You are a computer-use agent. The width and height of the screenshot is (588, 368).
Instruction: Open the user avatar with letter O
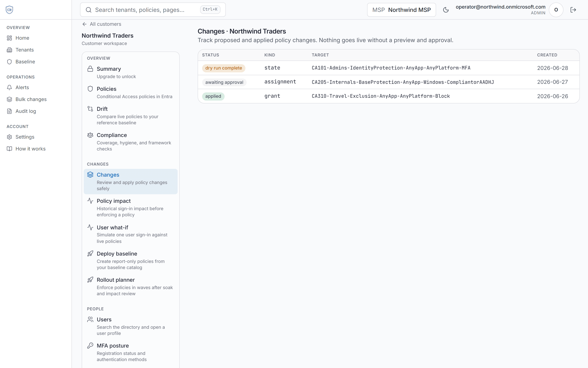tap(556, 10)
